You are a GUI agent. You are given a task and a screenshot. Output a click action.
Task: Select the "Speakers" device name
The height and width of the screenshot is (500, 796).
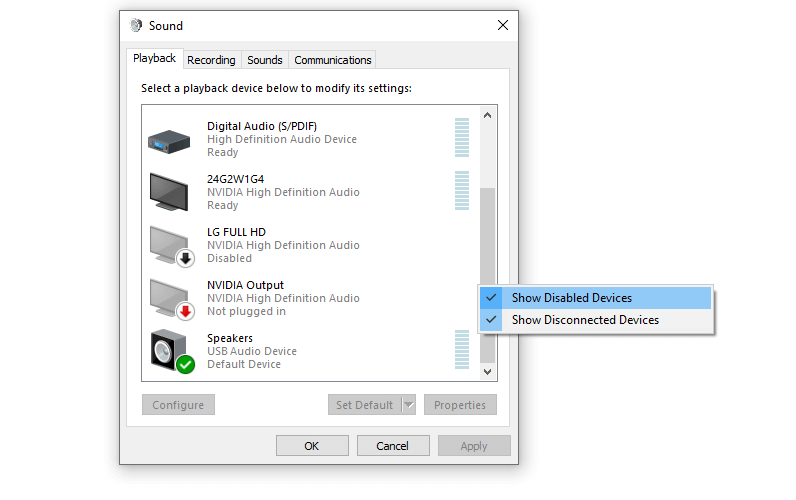(x=230, y=339)
